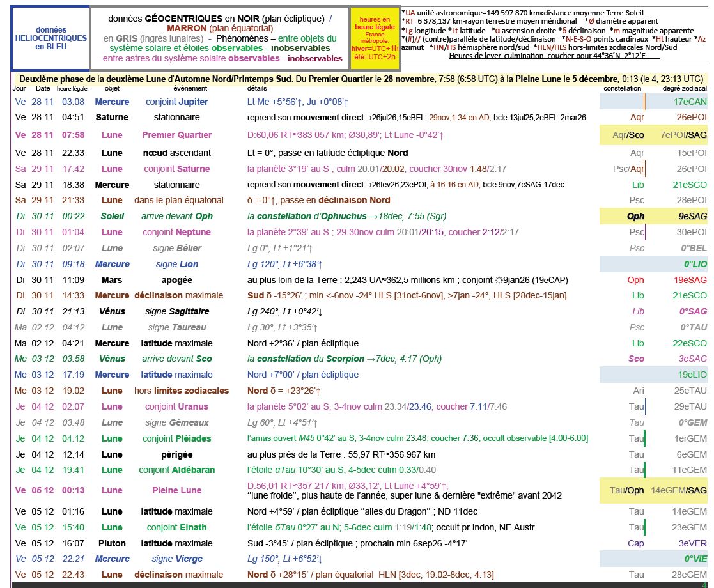Click the "Soleil" object in the Ophiuchus row
Image resolution: width=714 pixels, height=588 pixels.
click(x=112, y=216)
